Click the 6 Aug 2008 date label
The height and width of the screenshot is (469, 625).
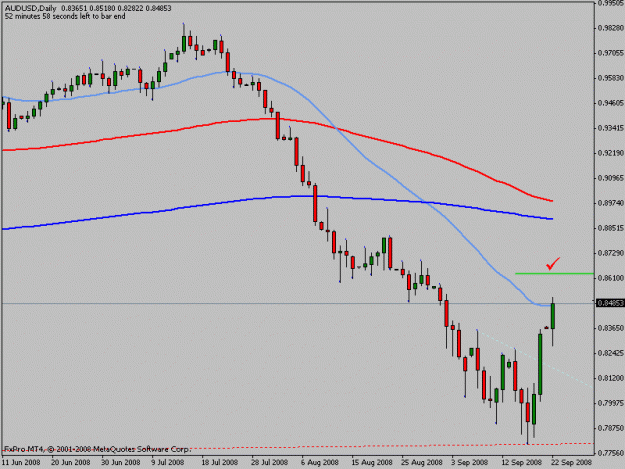(320, 463)
